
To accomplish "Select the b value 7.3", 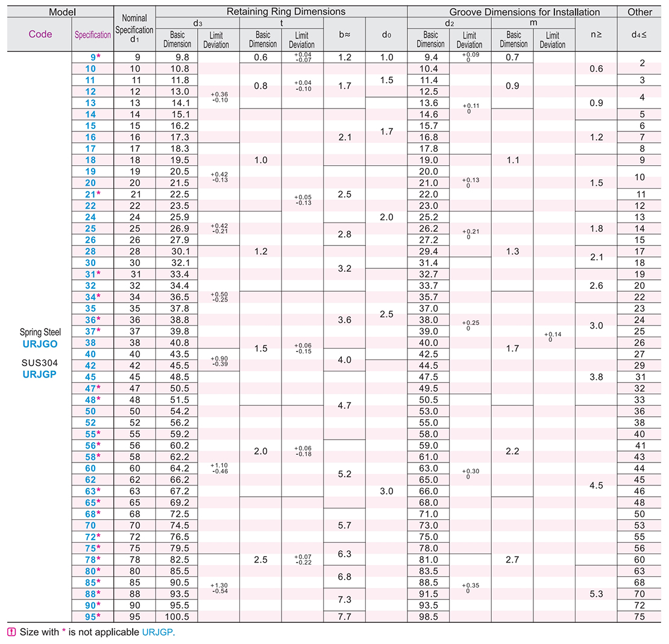I will [x=345, y=599].
